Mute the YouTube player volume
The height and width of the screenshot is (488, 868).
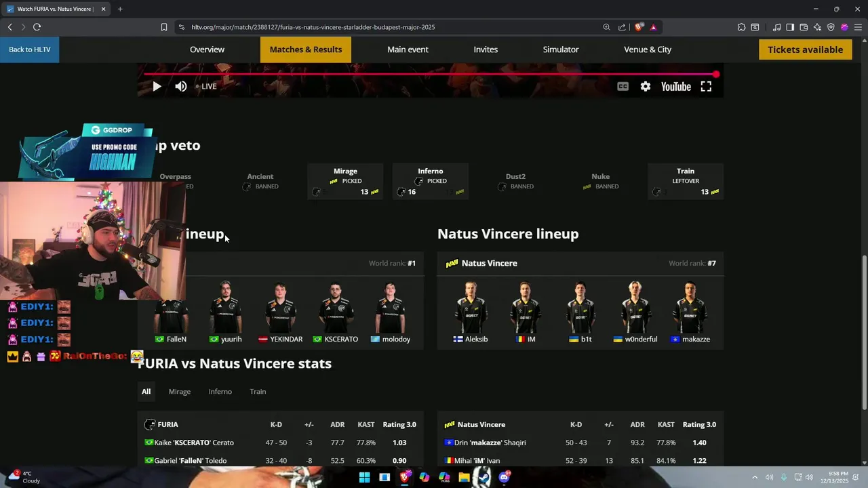pyautogui.click(x=181, y=86)
